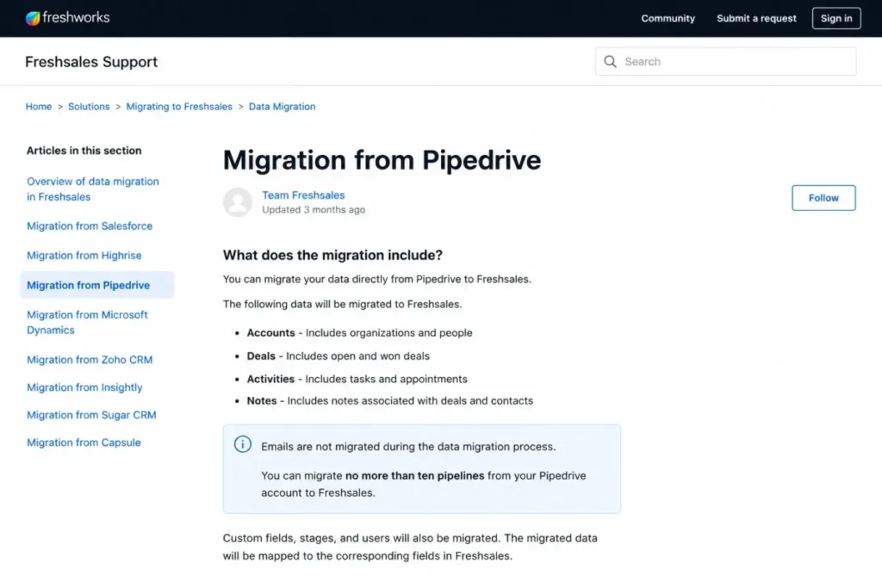The width and height of the screenshot is (882, 588).
Task: Click 'You can migrate your data directly' sentence
Action: coord(377,279)
